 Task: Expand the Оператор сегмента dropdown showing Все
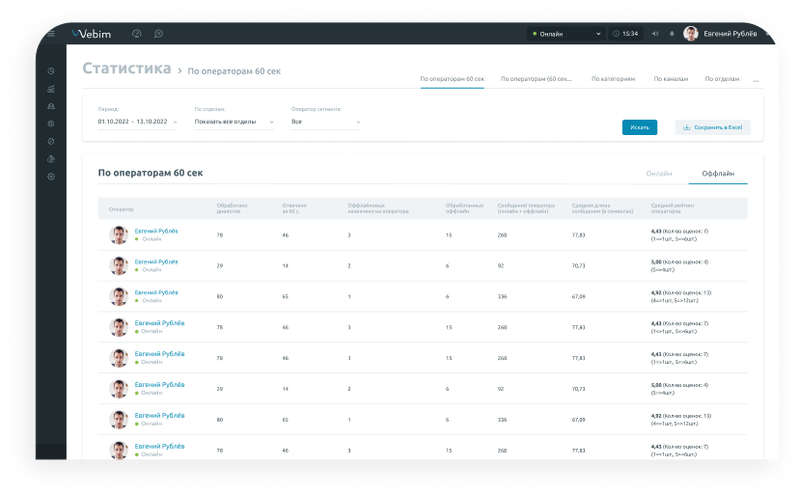pyautogui.click(x=326, y=122)
